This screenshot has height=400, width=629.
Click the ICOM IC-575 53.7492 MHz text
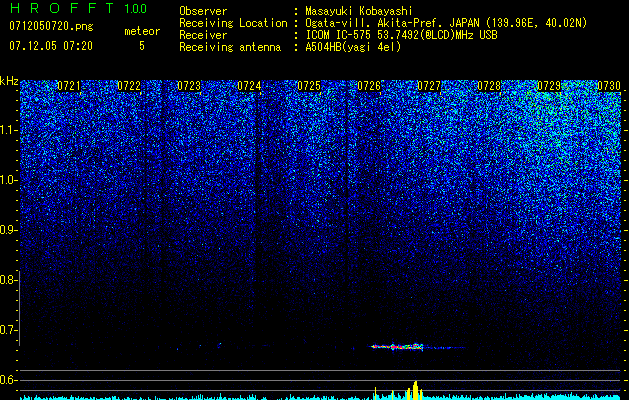click(x=401, y=35)
